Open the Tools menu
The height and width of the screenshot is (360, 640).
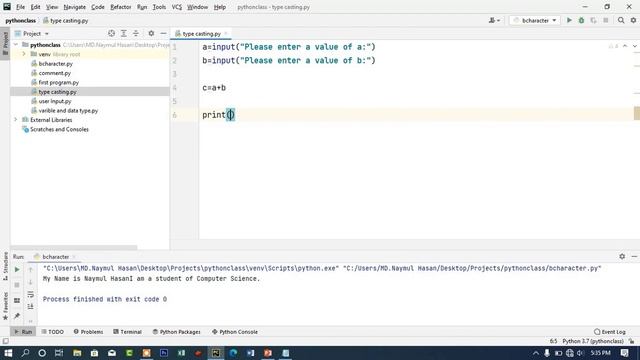pos(159,7)
